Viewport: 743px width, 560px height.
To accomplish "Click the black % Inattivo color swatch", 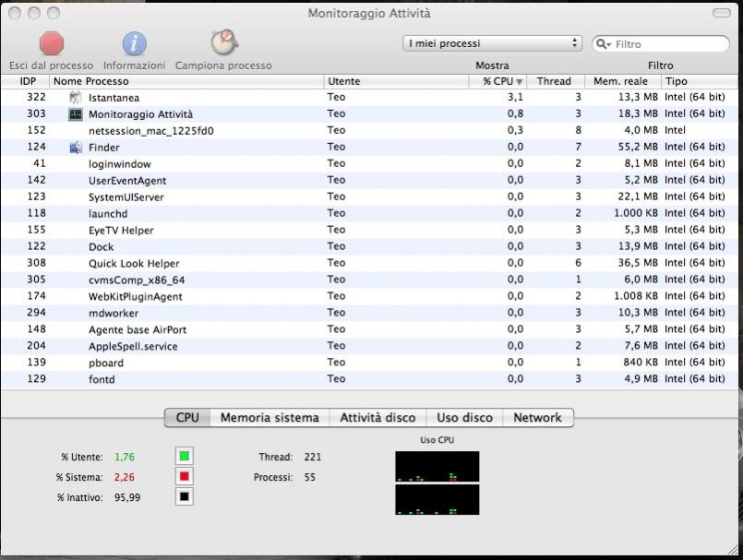I will point(185,497).
